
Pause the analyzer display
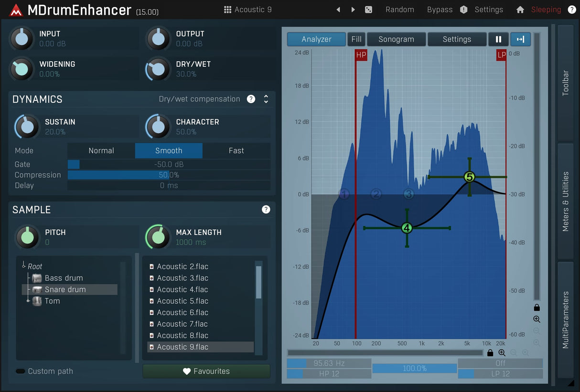498,39
